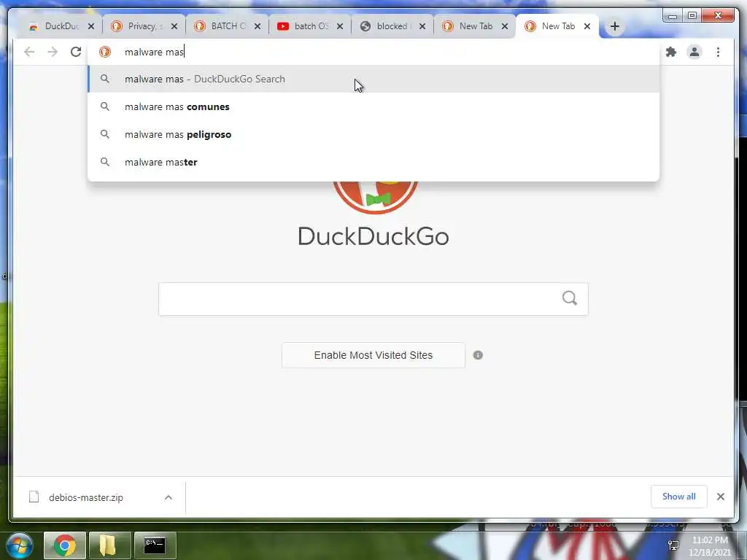Open the user profile icon

694,52
